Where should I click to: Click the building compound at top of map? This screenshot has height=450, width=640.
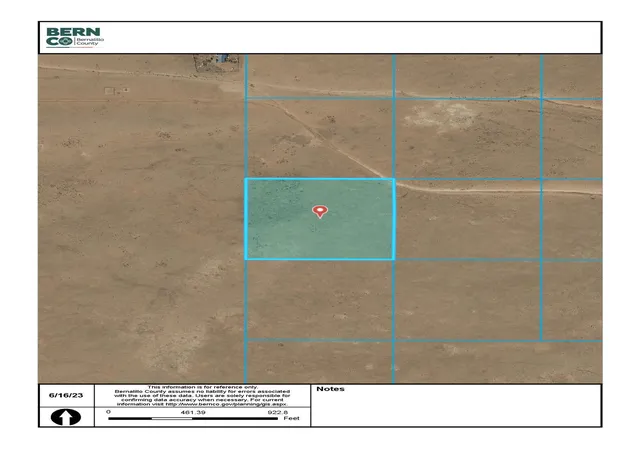point(216,63)
